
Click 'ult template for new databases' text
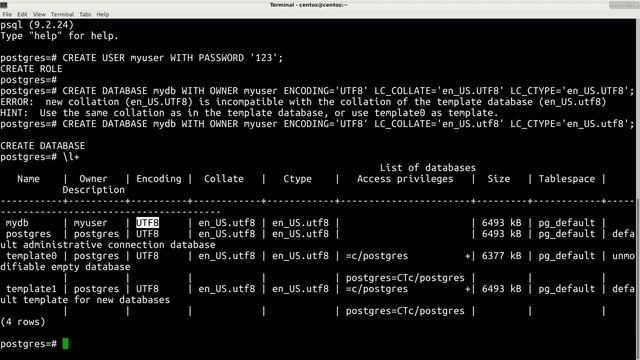[x=85, y=300]
